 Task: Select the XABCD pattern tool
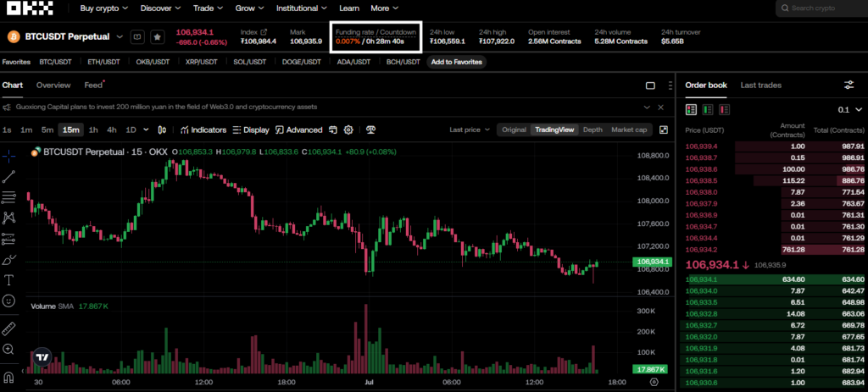click(x=8, y=218)
